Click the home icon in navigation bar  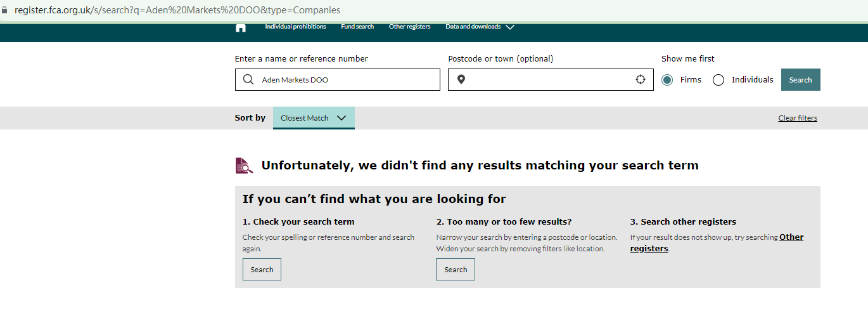coord(241,27)
